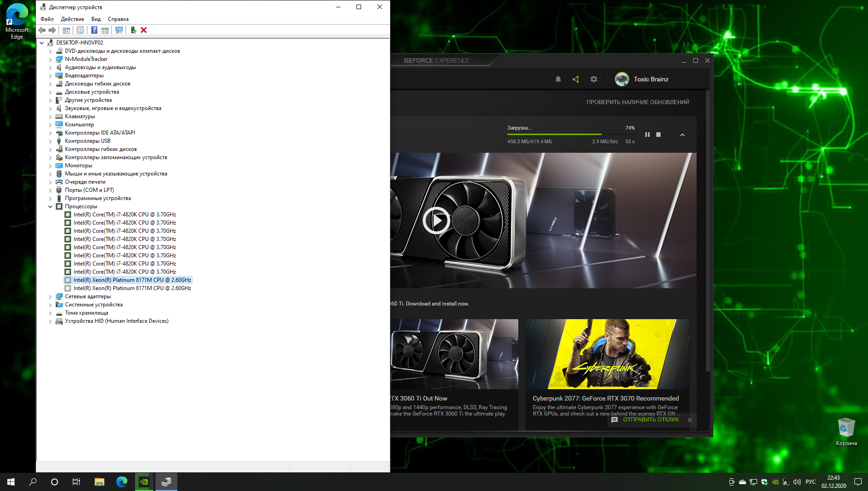The width and height of the screenshot is (868, 491).
Task: Click the NVIDIA GeForce Experience taskbar button
Action: point(144,482)
